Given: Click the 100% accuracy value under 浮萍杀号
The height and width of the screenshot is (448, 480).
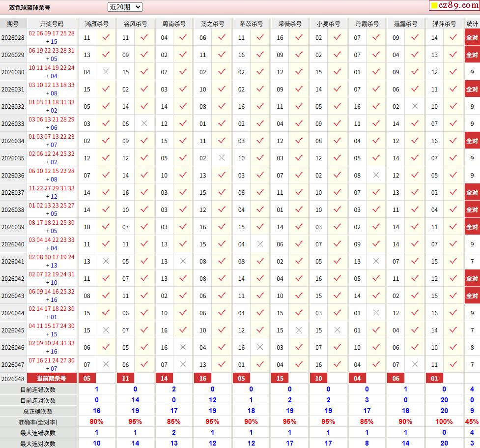Looking at the screenshot, I should click(444, 421).
